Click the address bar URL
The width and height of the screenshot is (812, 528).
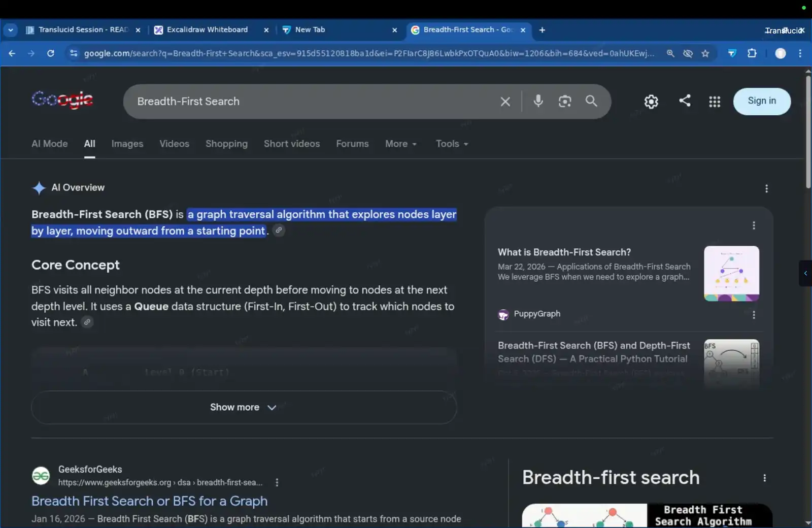pyautogui.click(x=369, y=53)
